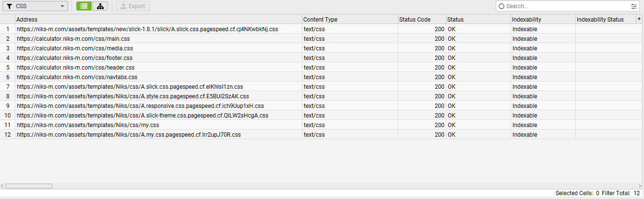
Task: Click the funnel filter icon
Action: coord(9,6)
